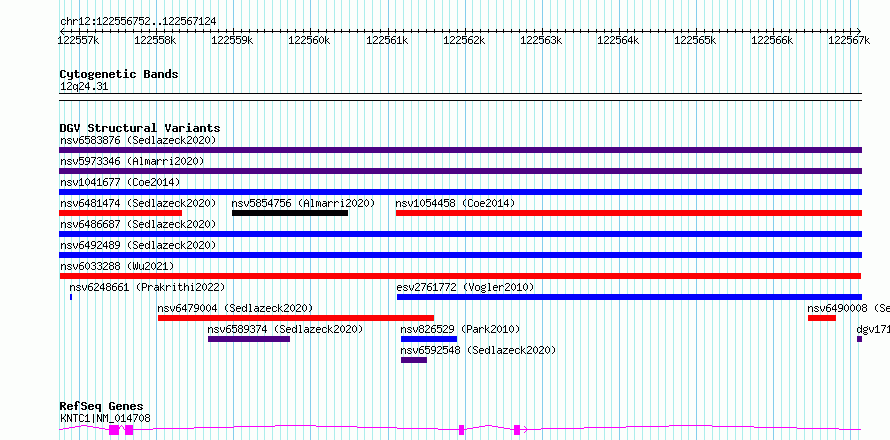Click the blue nsv6492489 variant bar
The height and width of the screenshot is (440, 890).
460,255
